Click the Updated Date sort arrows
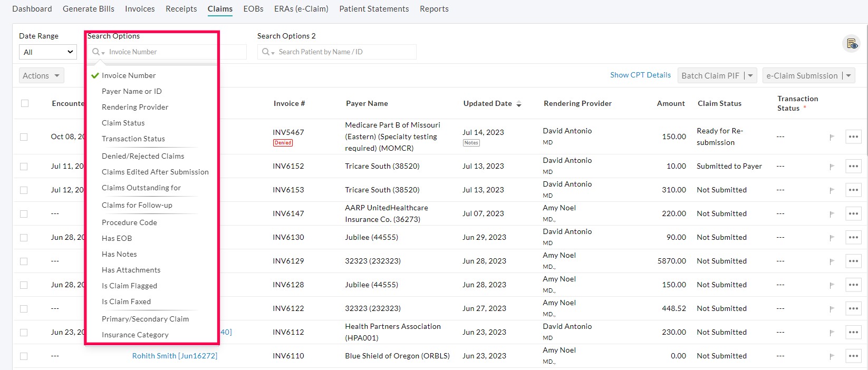 coord(519,104)
